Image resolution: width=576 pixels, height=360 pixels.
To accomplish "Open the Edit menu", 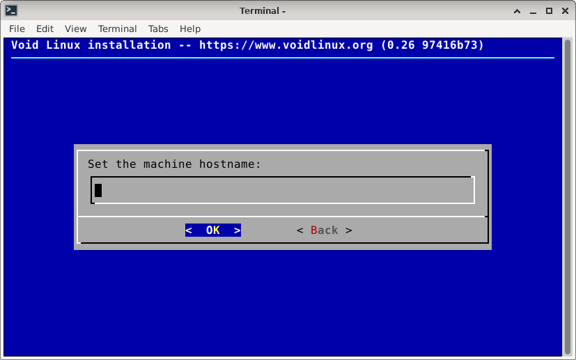I will coord(45,29).
